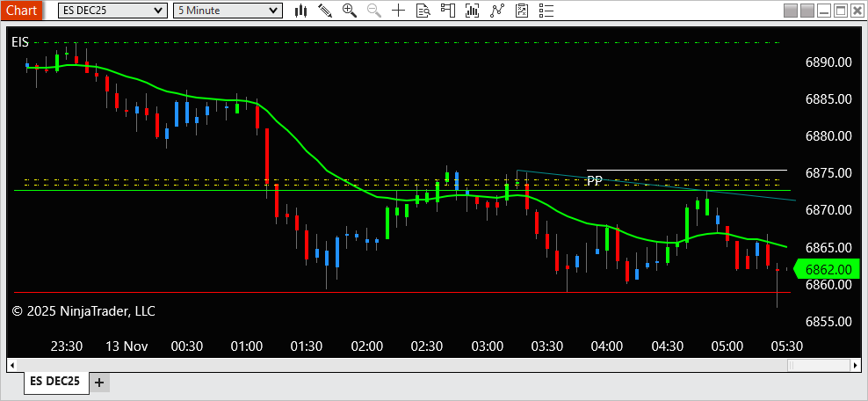Image resolution: width=868 pixels, height=401 pixels.
Task: Click the 6875.00 price axis label
Action: click(828, 173)
